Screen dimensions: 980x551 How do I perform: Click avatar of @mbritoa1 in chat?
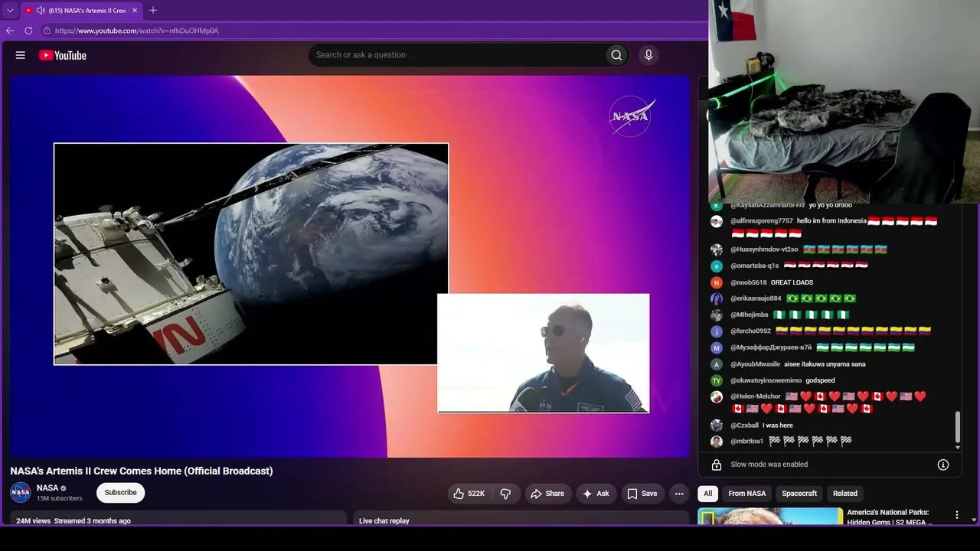point(717,442)
